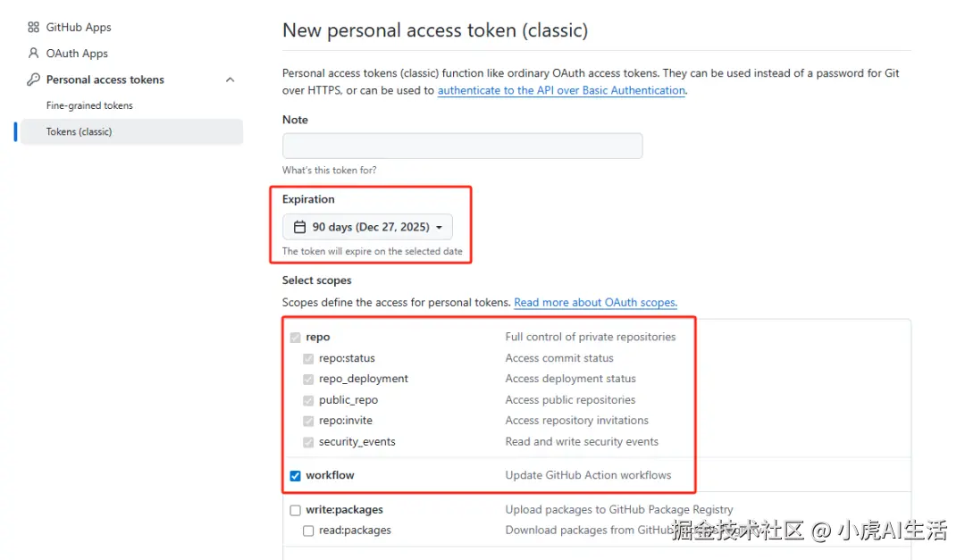This screenshot has height=560, width=965.
Task: Open the OAuth Apps sidebar item
Action: (77, 54)
